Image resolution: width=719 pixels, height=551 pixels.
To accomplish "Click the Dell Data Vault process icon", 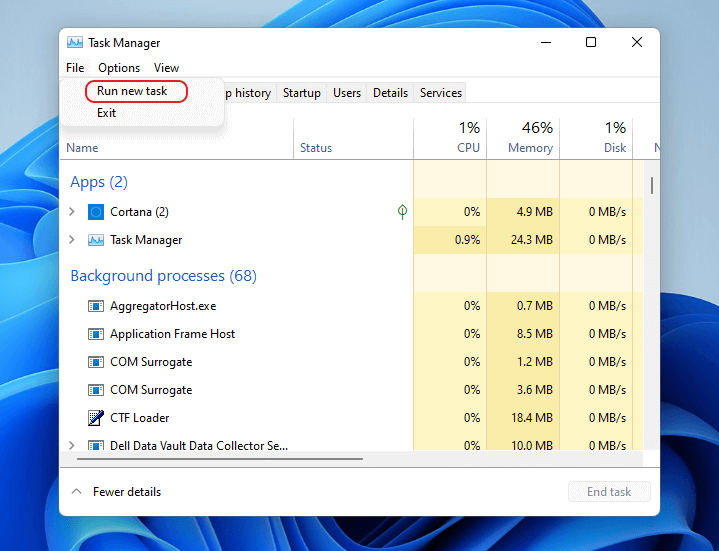I will point(96,445).
